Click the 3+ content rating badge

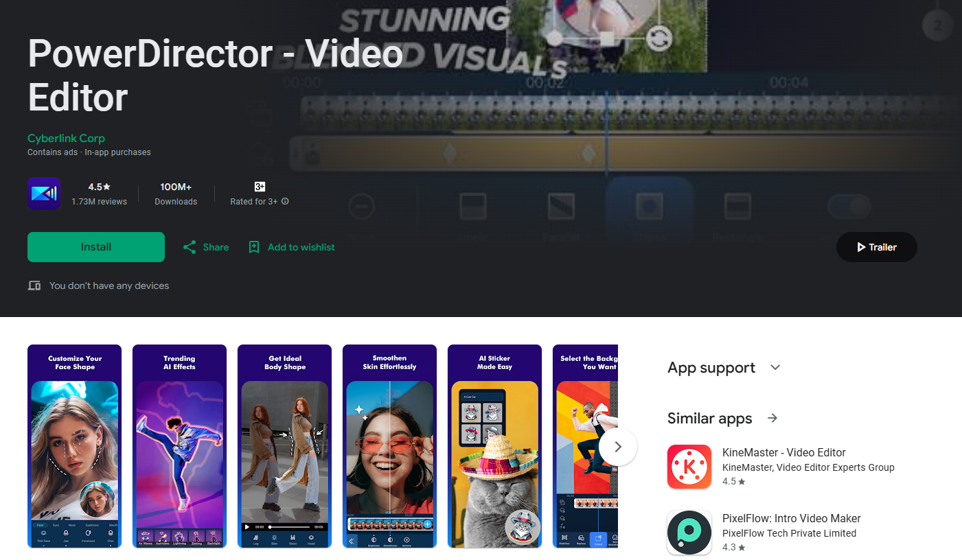pyautogui.click(x=260, y=187)
